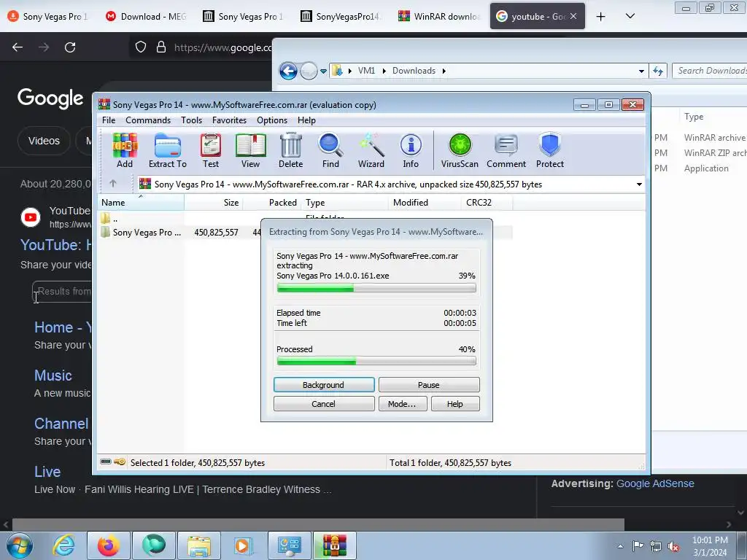
Task: Click the Add toolbar icon in WinRAR
Action: pyautogui.click(x=125, y=150)
